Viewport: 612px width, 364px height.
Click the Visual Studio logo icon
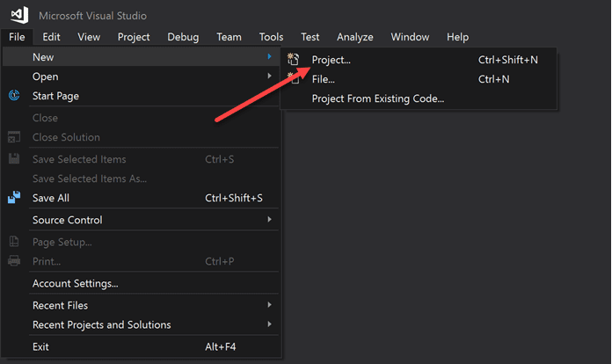20,15
